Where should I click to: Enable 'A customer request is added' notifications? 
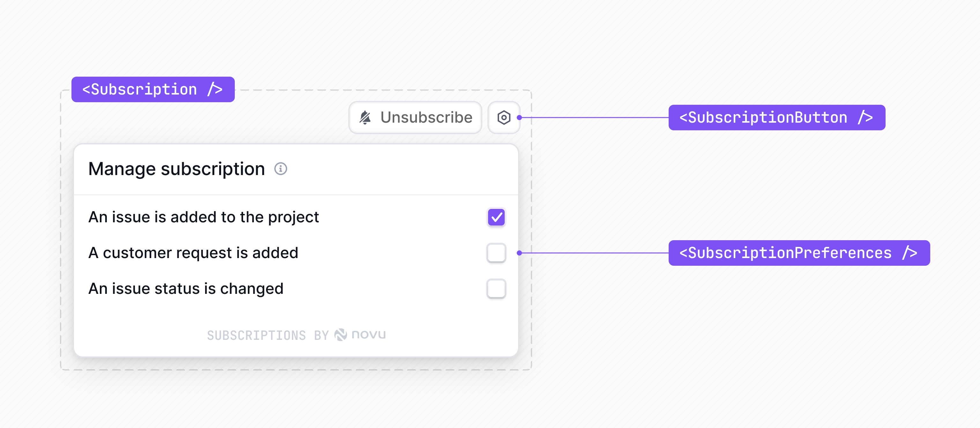click(x=496, y=252)
